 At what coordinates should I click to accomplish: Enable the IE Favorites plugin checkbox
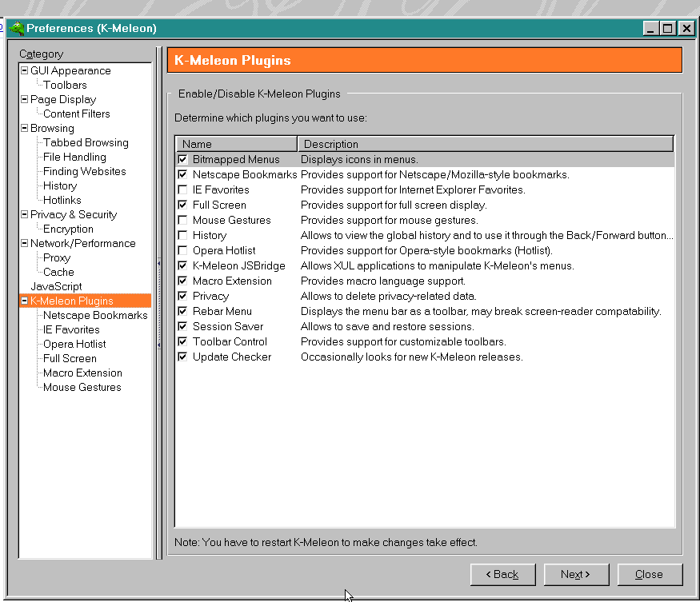click(183, 190)
